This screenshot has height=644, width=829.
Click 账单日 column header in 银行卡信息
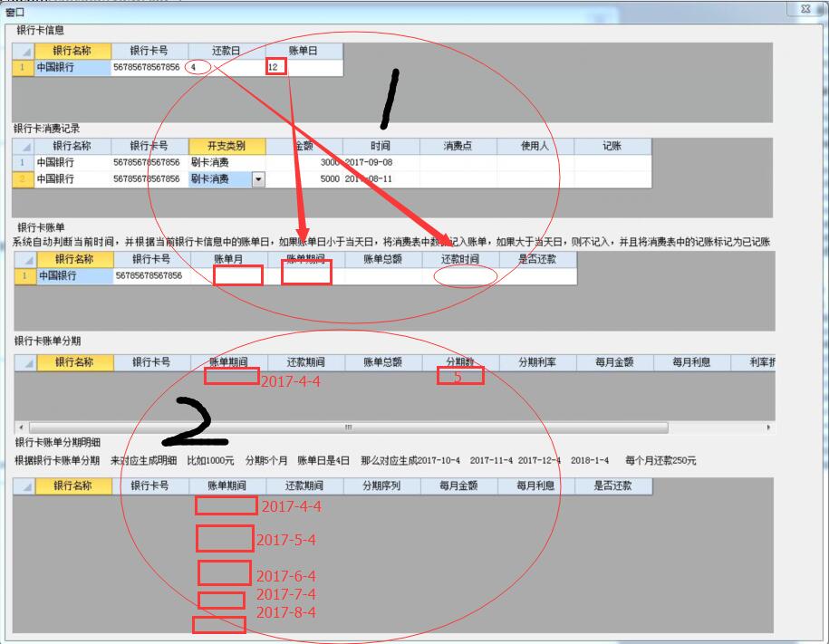click(x=304, y=51)
